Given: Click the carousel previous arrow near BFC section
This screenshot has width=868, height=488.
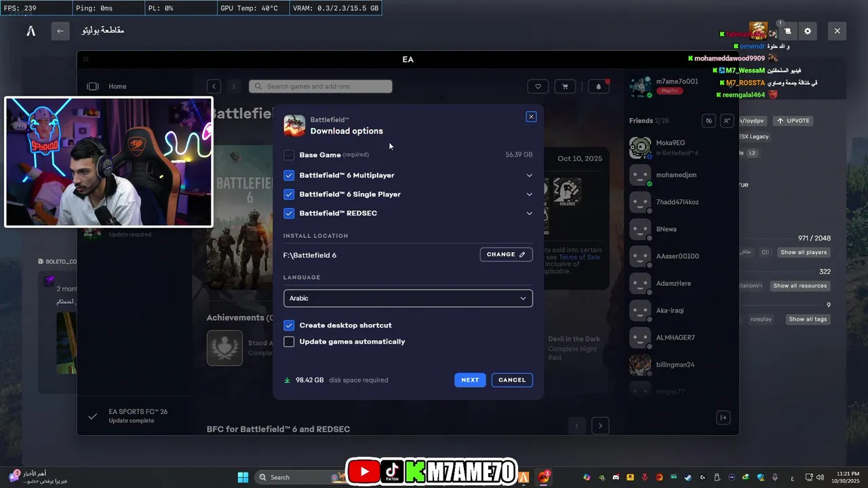Looking at the screenshot, I should tap(577, 426).
